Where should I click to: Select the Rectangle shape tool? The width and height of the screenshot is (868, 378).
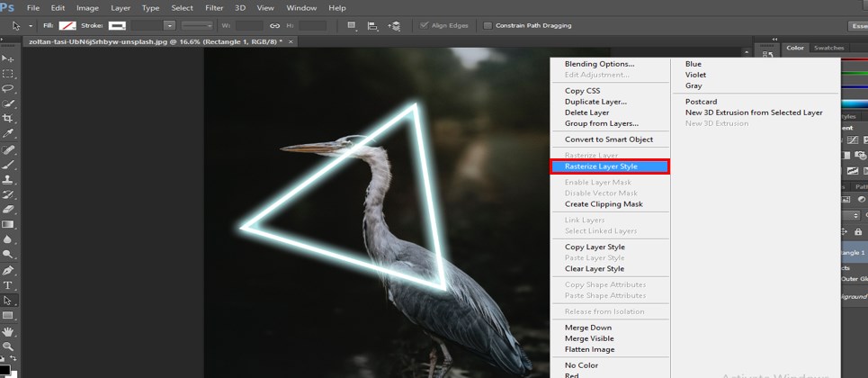pos(8,315)
